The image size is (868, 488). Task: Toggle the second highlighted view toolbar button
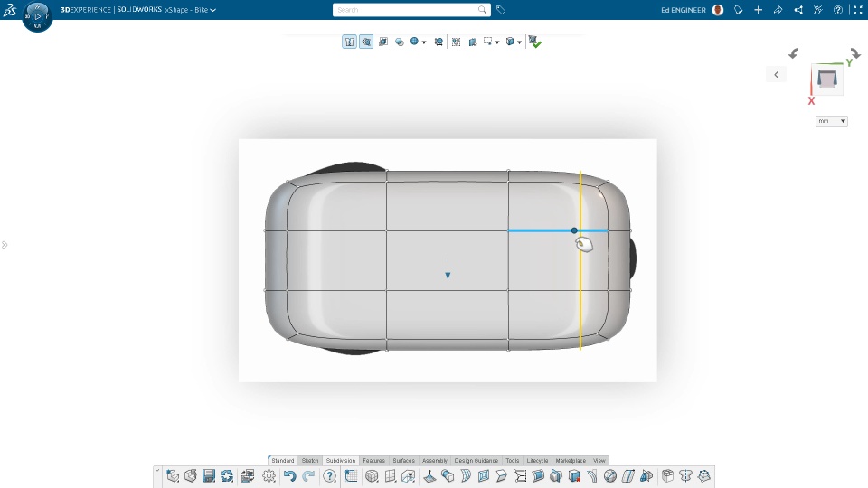coord(366,42)
